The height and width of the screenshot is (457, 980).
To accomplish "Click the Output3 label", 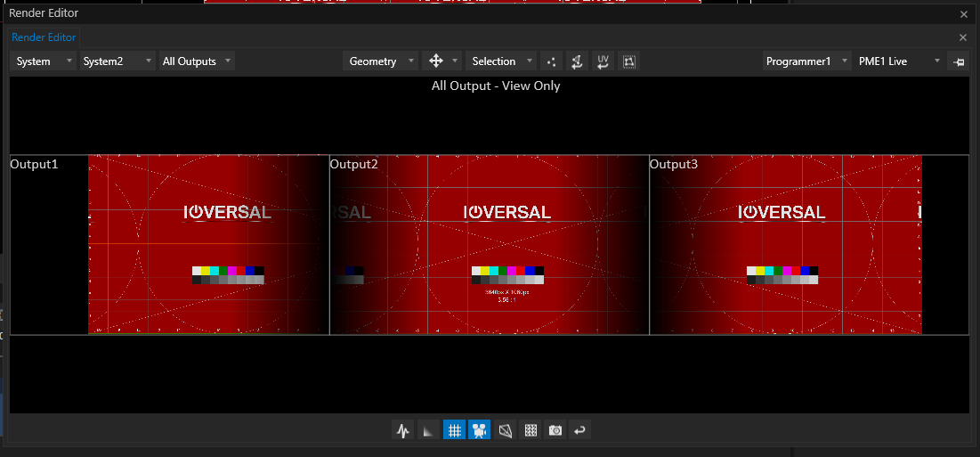I will pyautogui.click(x=674, y=165).
